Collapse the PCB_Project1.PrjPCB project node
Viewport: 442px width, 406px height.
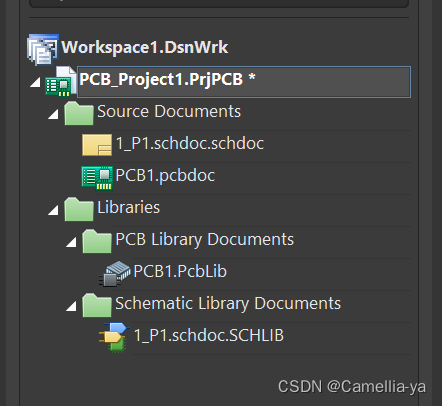(x=35, y=82)
